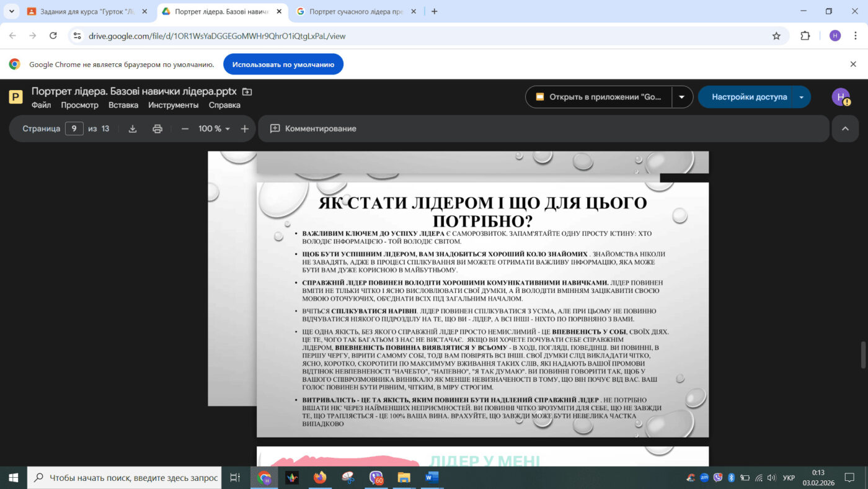Image resolution: width=868 pixels, height=489 pixels.
Task: Open Word from the Windows taskbar
Action: [x=432, y=477]
